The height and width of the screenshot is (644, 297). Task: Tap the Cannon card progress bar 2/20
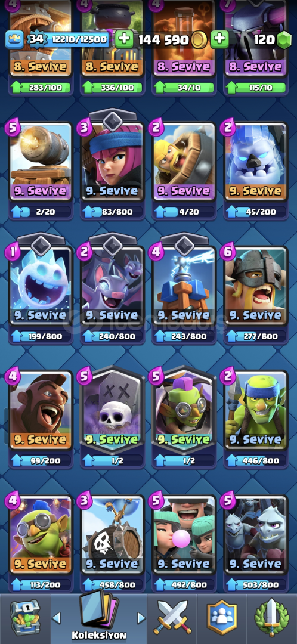41,212
